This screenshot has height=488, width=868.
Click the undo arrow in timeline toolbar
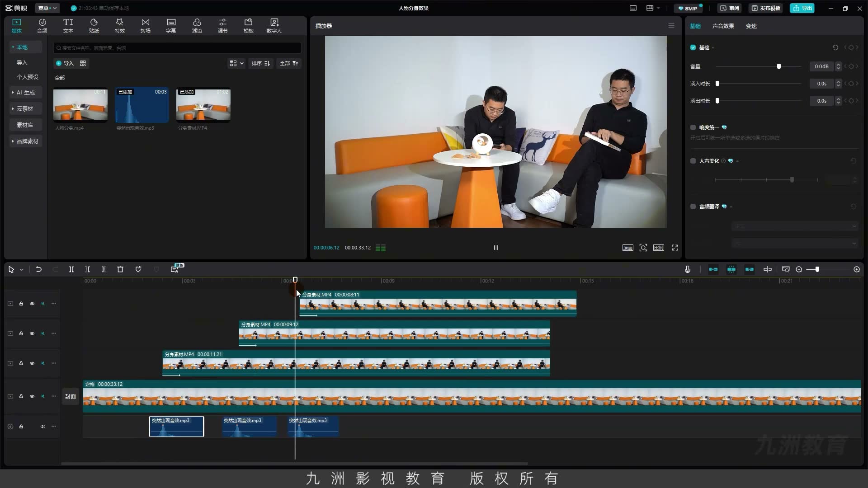(39, 269)
